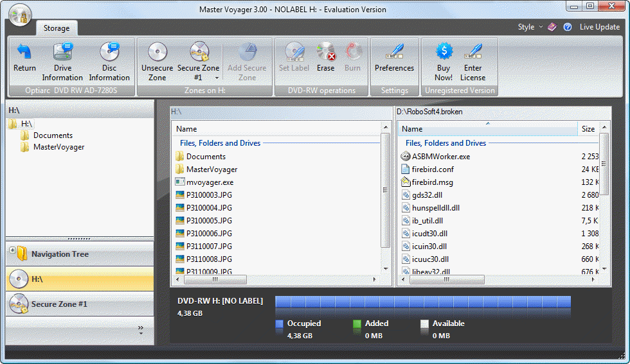Image resolution: width=630 pixels, height=364 pixels.
Task: Open the Style dropdown menu
Action: pyautogui.click(x=530, y=27)
